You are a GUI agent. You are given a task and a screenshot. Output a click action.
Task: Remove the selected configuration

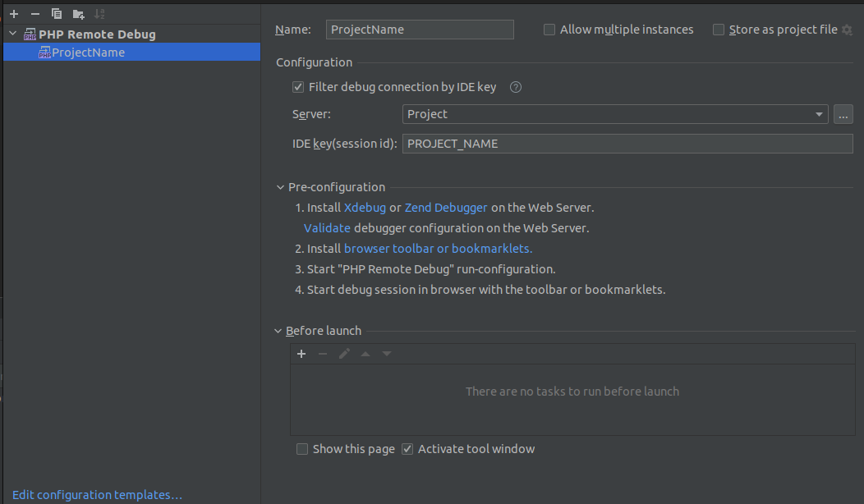34,13
